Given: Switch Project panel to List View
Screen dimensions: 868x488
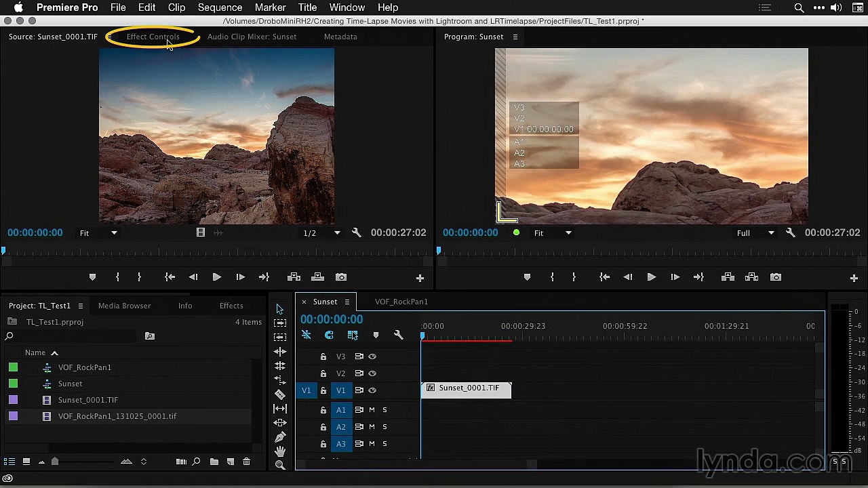Looking at the screenshot, I should [9, 462].
